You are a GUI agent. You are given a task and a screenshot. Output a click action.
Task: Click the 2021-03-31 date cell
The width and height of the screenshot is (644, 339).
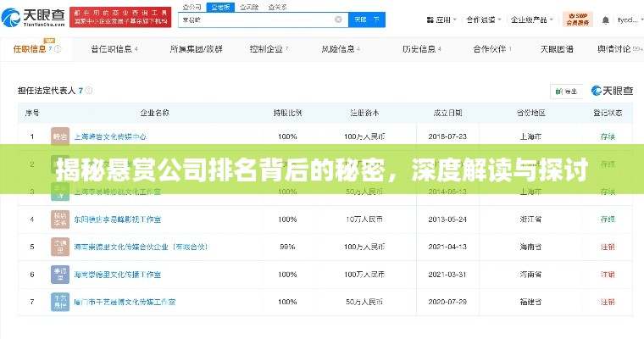(x=447, y=274)
